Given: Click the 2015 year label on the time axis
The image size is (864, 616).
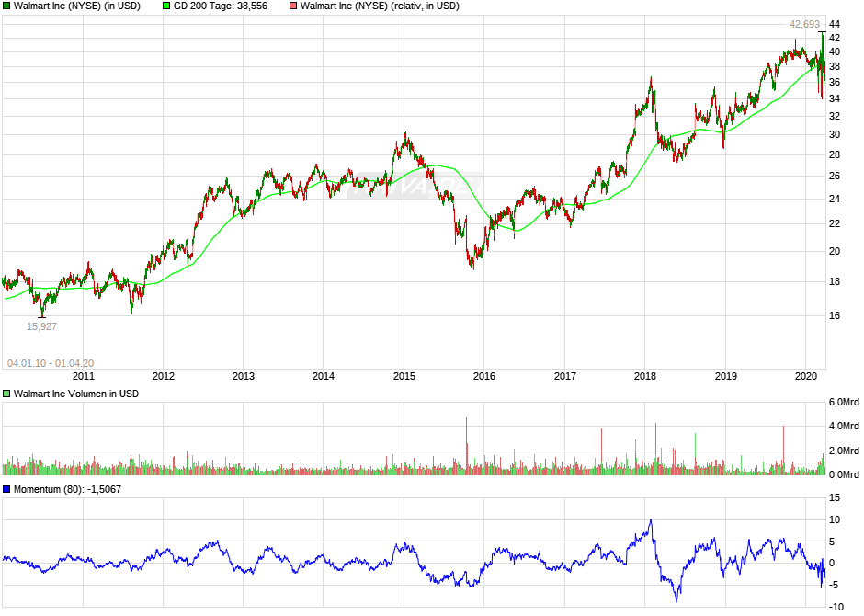Looking at the screenshot, I should tap(404, 376).
